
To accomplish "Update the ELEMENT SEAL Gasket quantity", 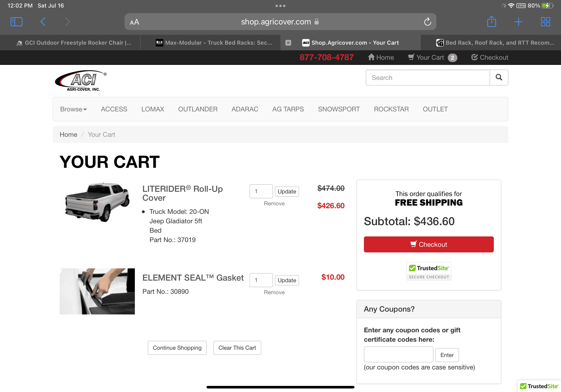I will pyautogui.click(x=287, y=280).
